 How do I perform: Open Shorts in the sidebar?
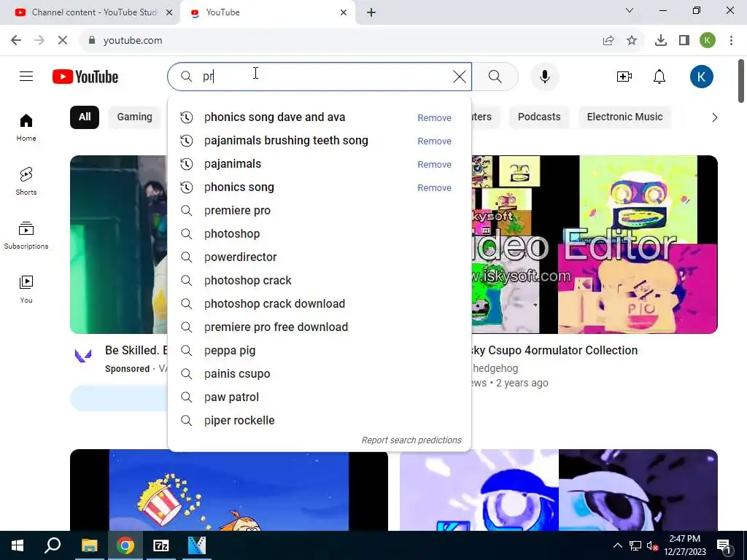pos(26,182)
